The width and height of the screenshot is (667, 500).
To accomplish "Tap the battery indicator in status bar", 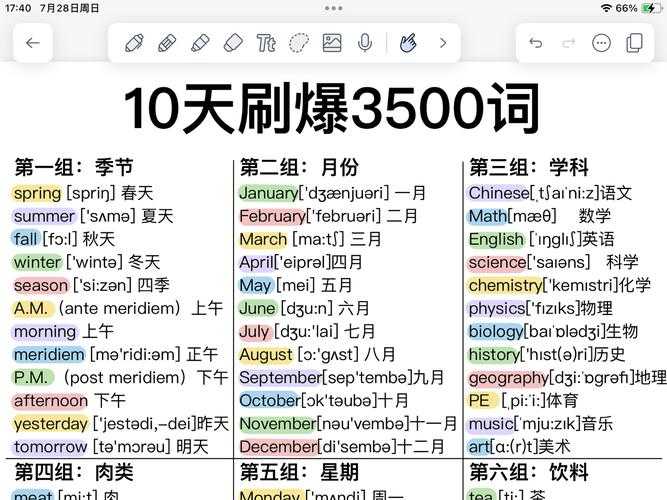I will click(x=650, y=8).
